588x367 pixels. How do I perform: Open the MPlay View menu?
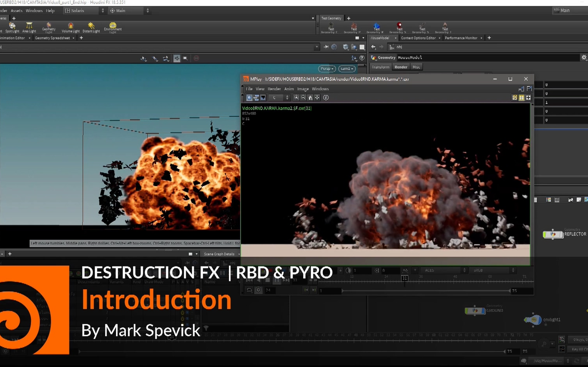(260, 89)
